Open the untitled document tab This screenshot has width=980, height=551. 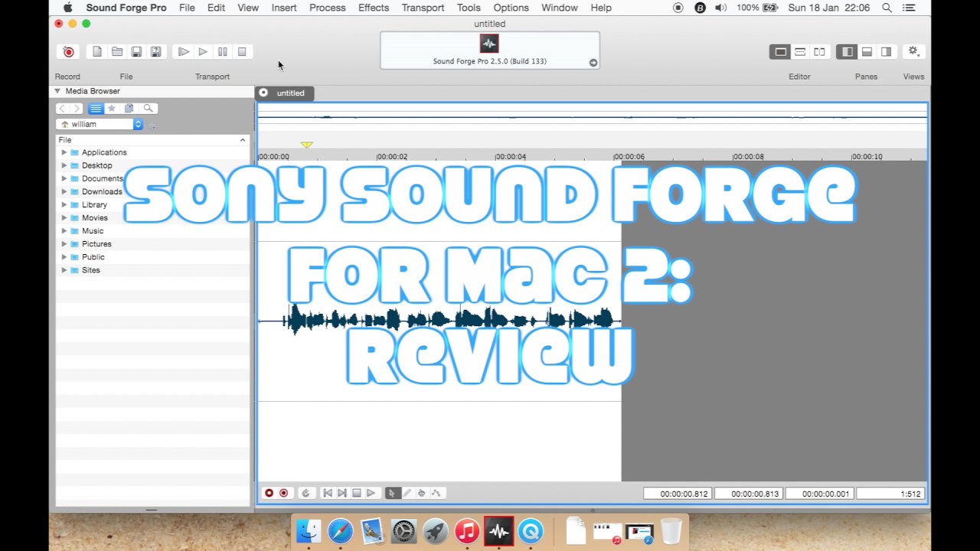pos(283,93)
